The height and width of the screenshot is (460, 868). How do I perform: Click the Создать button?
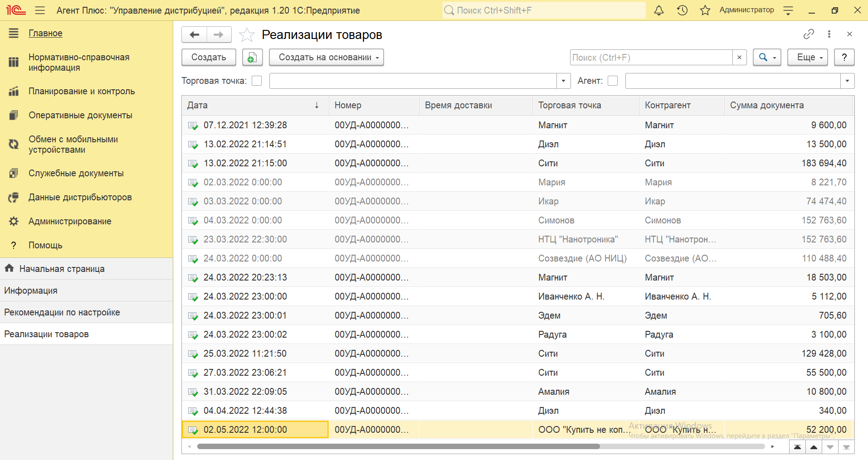[x=209, y=58]
